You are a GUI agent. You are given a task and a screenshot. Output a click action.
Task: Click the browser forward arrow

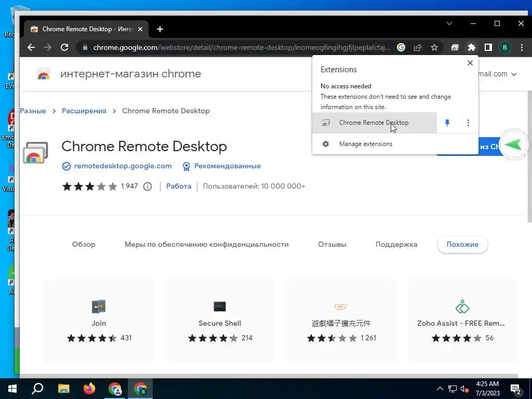coord(48,47)
